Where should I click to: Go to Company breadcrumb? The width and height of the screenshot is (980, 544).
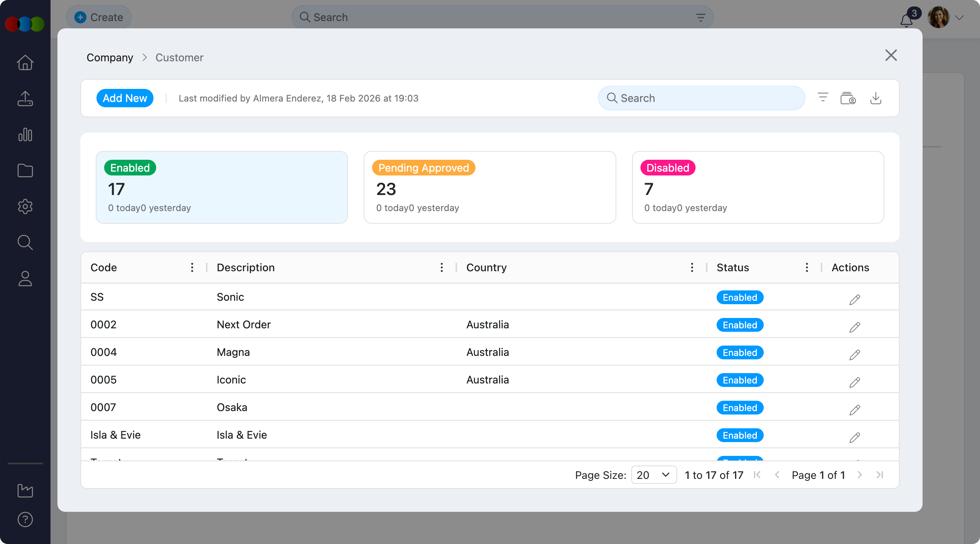(x=110, y=57)
